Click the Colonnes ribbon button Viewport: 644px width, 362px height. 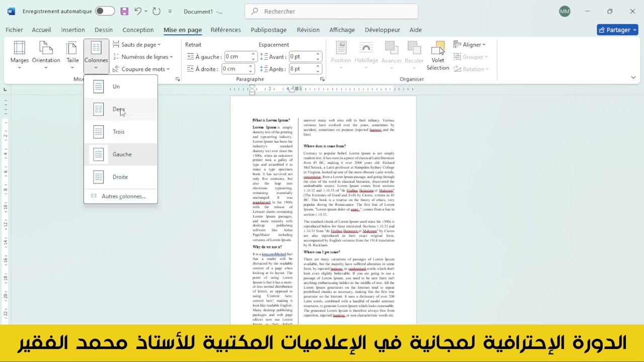pyautogui.click(x=96, y=55)
